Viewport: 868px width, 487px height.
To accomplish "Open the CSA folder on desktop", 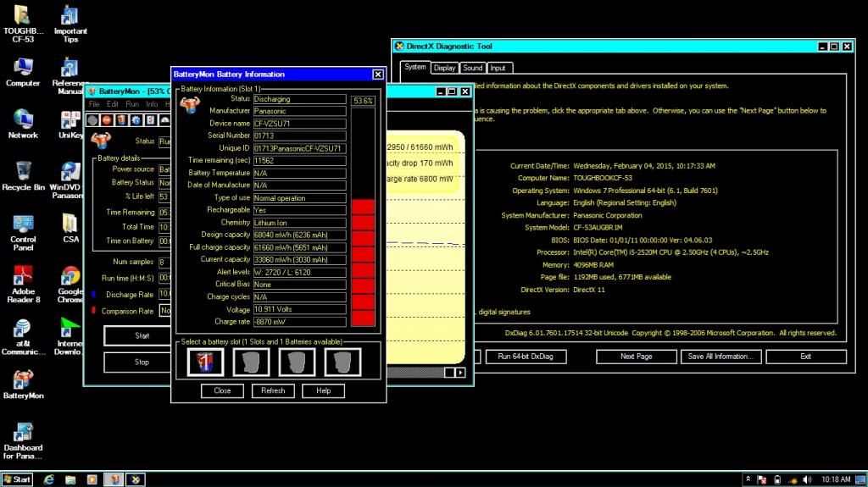I will [70, 228].
